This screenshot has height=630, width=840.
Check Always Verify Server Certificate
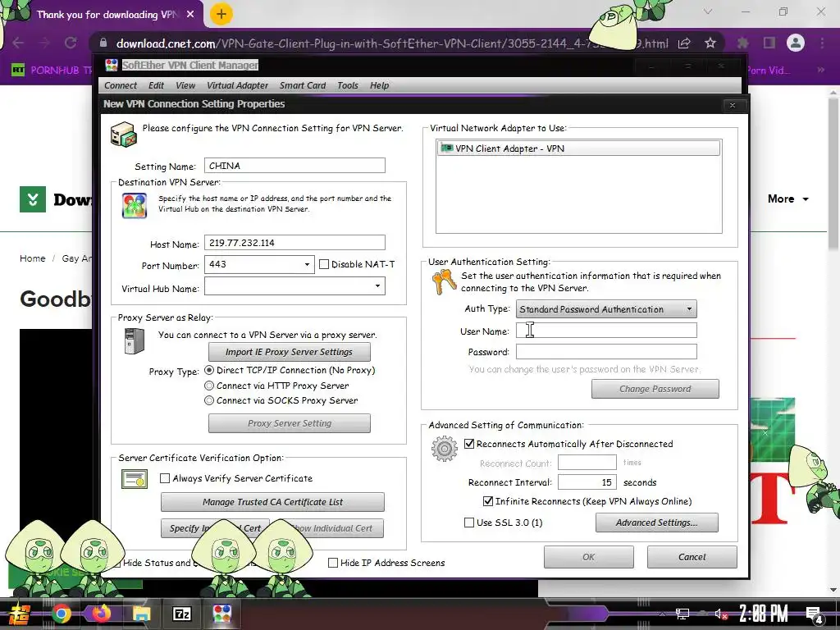click(165, 478)
